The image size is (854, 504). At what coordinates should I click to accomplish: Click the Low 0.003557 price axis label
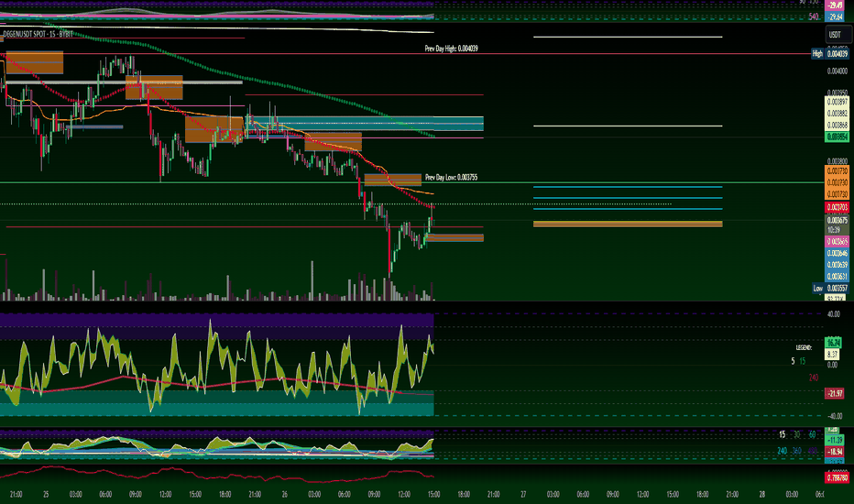829,288
